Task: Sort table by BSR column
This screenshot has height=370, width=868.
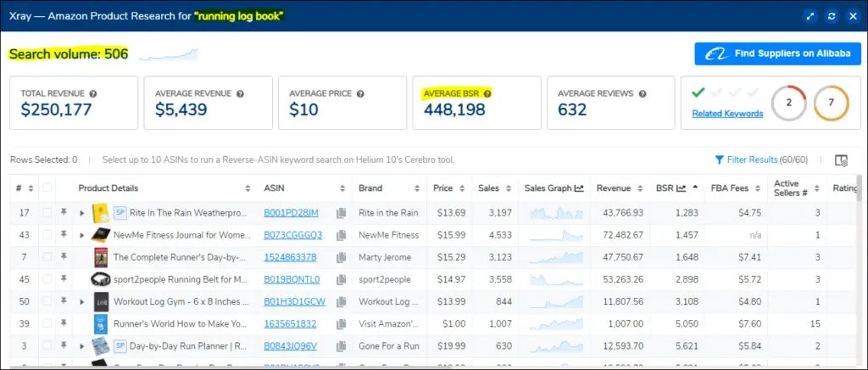Action: [695, 188]
